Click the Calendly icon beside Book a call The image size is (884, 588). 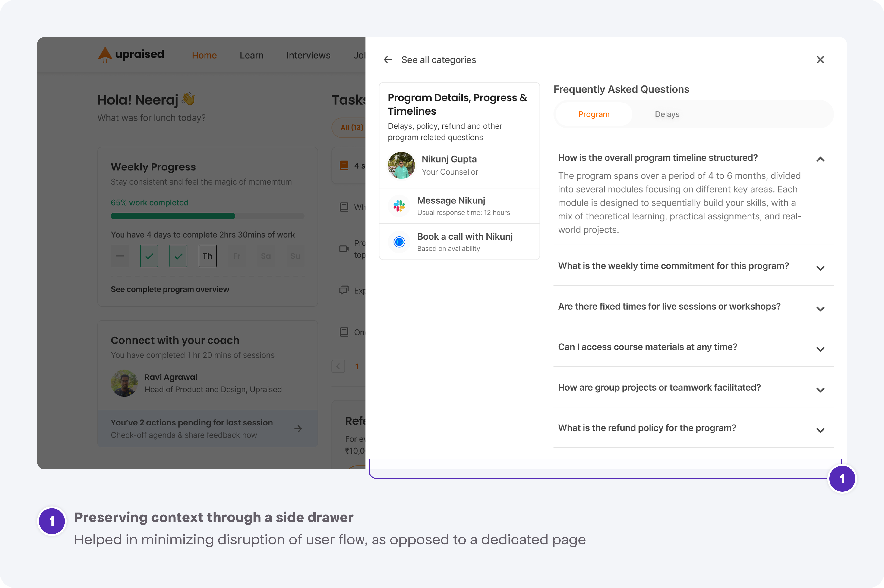coord(399,242)
